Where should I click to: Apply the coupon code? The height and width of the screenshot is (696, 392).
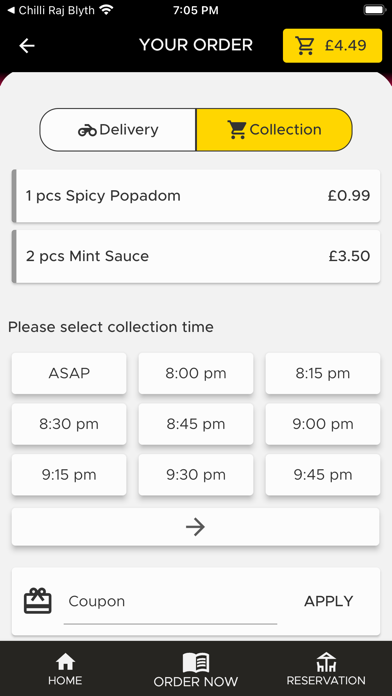pos(329,601)
